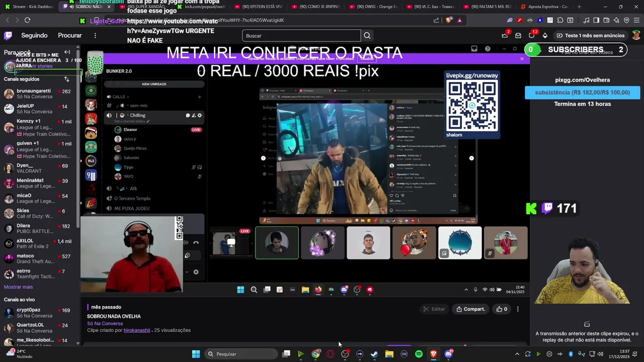Open the Twitch three-dot more menu
Viewport: 644px width, 362px height.
95,36
